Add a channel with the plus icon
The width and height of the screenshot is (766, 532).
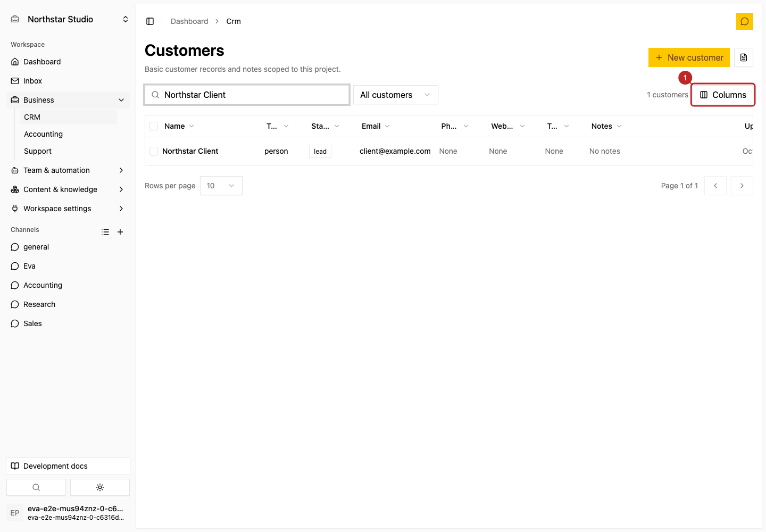[x=120, y=232]
